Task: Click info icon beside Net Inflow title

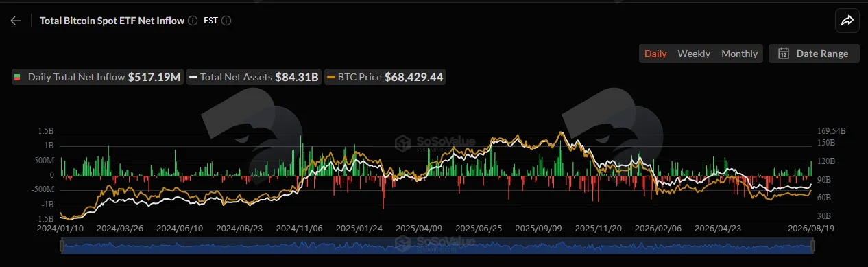Action: [193, 21]
